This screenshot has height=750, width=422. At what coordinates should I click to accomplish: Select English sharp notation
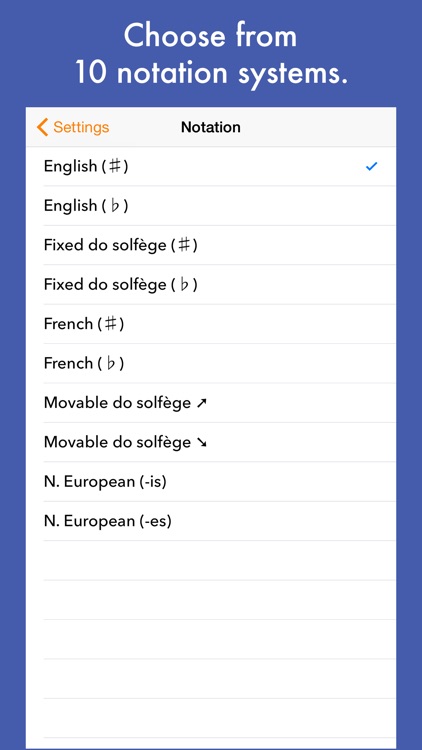coord(211,166)
